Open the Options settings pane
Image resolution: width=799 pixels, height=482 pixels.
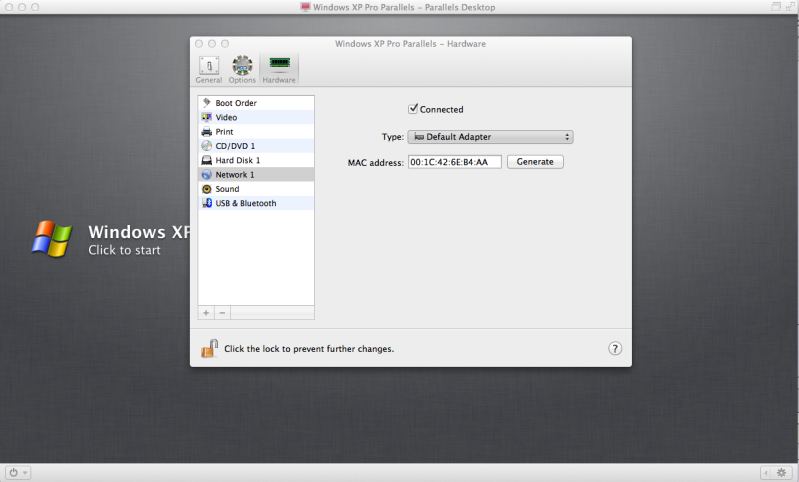242,70
